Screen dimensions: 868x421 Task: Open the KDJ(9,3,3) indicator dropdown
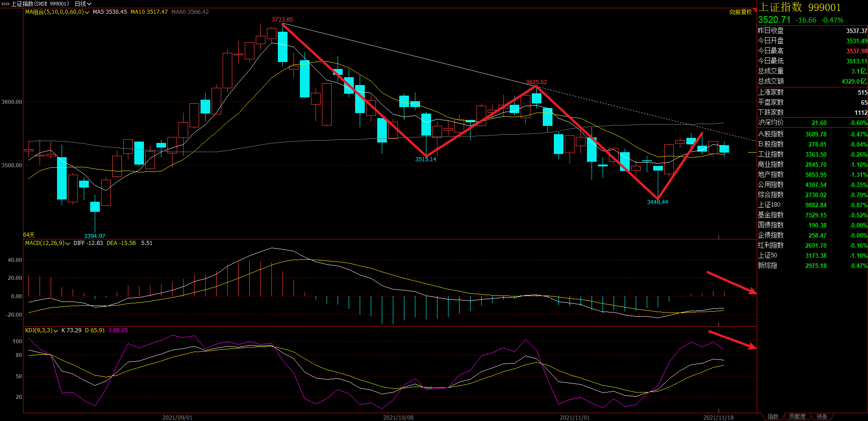point(56,331)
